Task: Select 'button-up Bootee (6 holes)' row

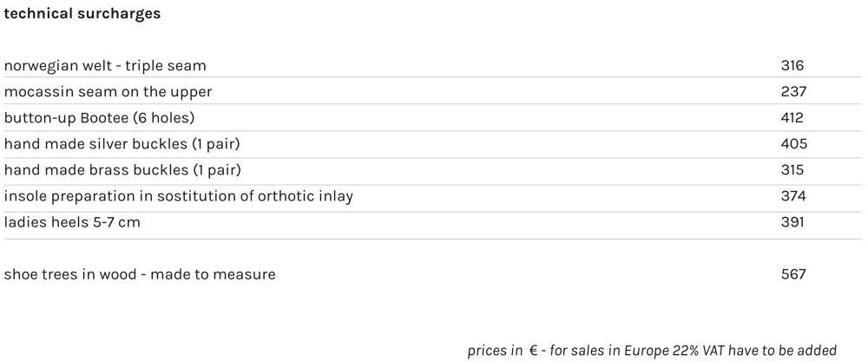Action: coord(99,118)
